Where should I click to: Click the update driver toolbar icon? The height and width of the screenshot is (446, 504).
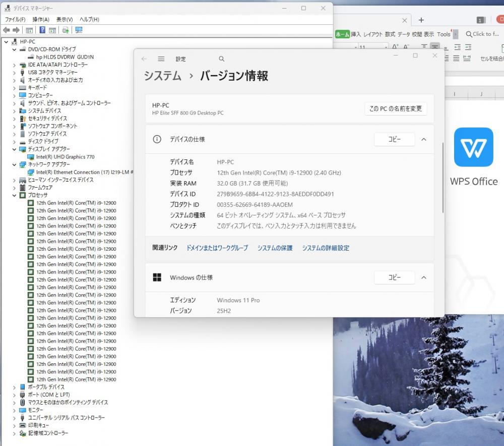pyautogui.click(x=65, y=30)
